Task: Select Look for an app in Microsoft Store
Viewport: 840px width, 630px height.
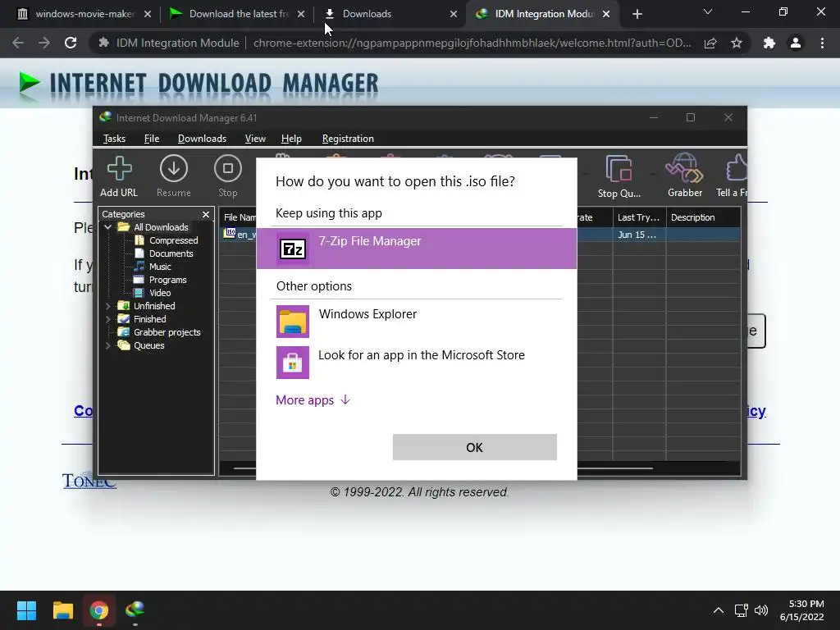Action: click(x=416, y=362)
